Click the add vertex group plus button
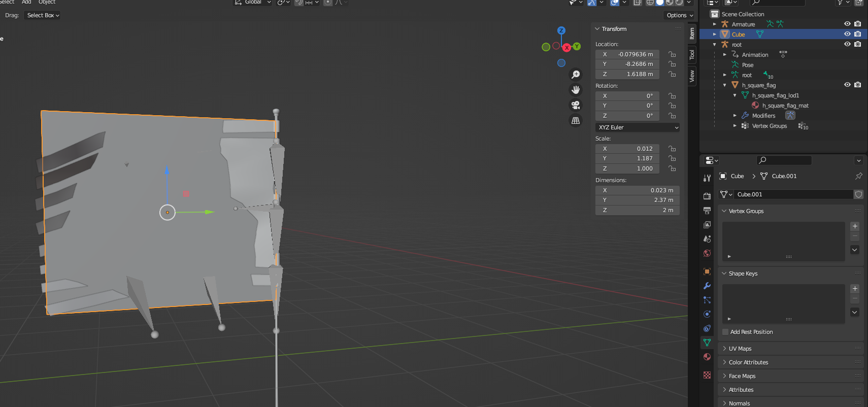 tap(855, 226)
